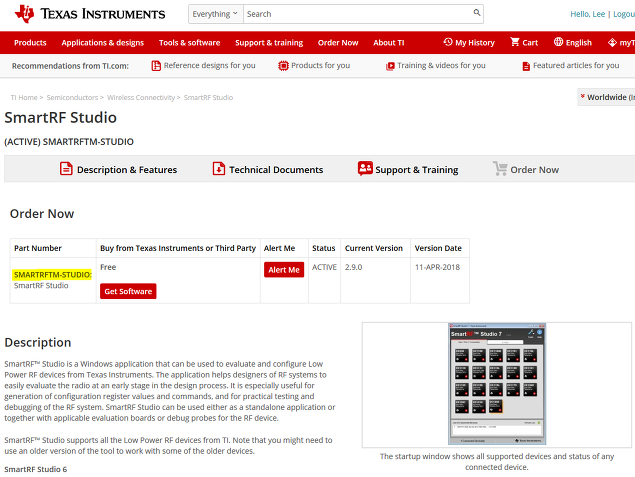Click the shopping cart icon in the red bar
Image resolution: width=635 pixels, height=477 pixels.
click(515, 42)
